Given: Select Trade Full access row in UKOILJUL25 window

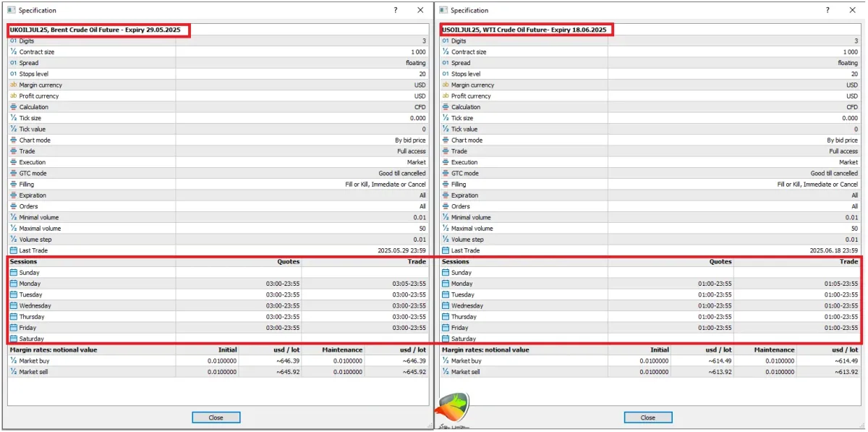Looking at the screenshot, I should coord(218,151).
